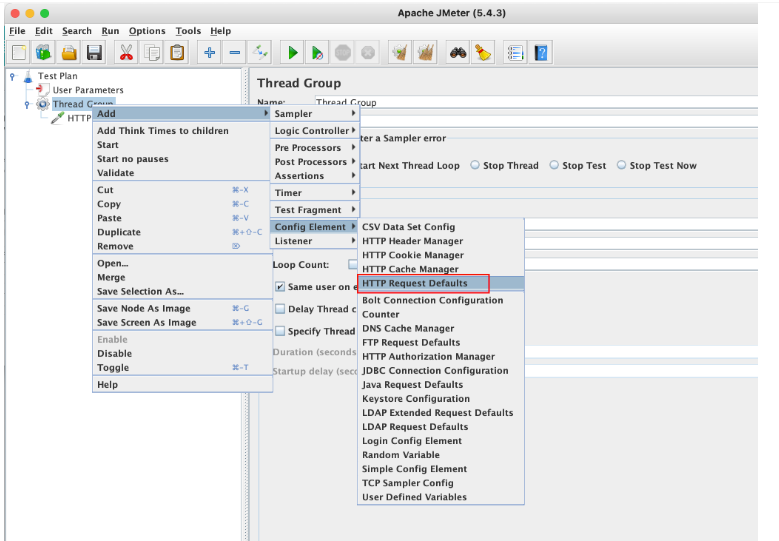Open the Tools menu
779x541 pixels.
point(188,31)
